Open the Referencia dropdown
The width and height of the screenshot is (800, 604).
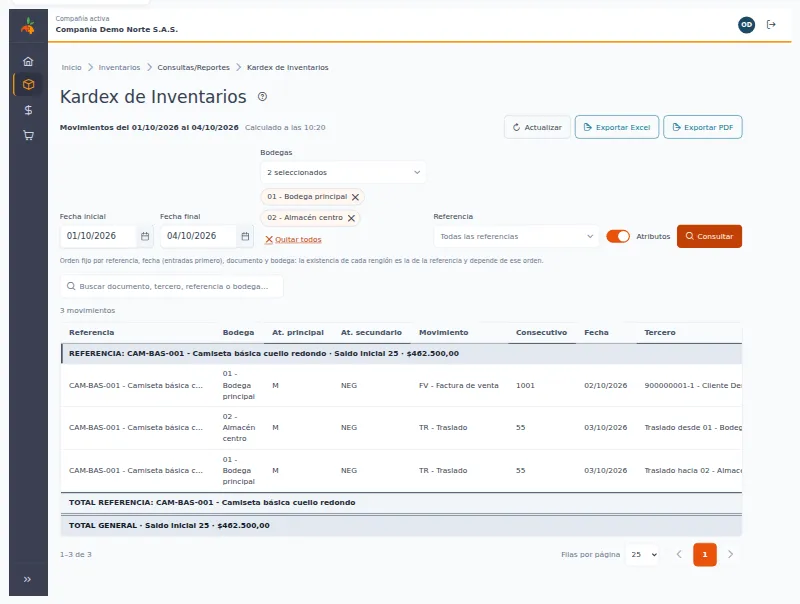[x=516, y=236]
